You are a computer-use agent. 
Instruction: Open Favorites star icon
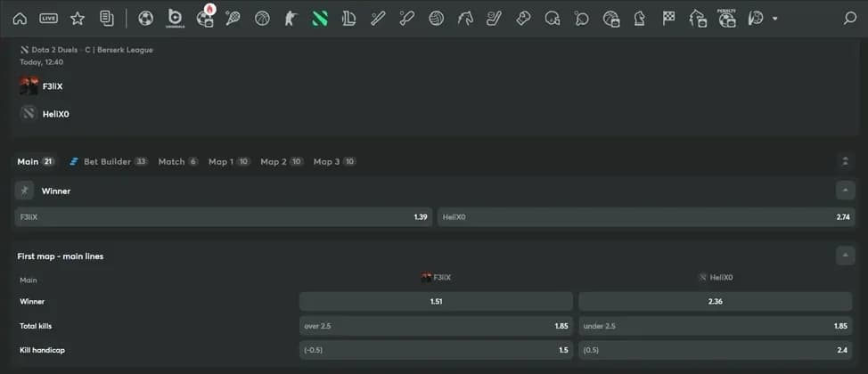[x=78, y=19]
